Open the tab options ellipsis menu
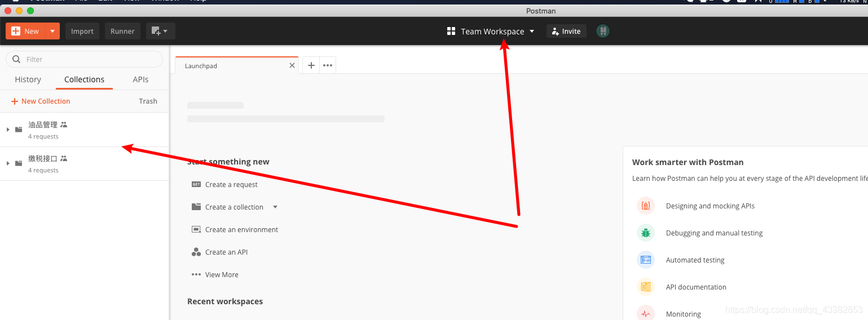The image size is (868, 320). [328, 65]
